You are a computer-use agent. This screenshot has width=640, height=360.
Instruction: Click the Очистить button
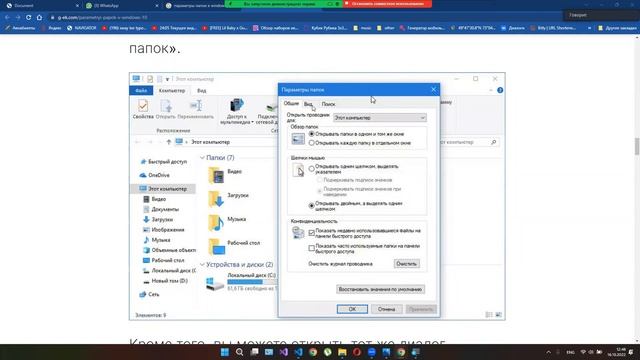coord(407,264)
